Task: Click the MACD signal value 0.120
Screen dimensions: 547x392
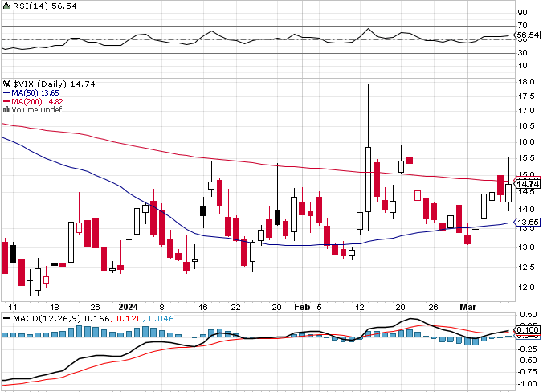Action: 129,318
